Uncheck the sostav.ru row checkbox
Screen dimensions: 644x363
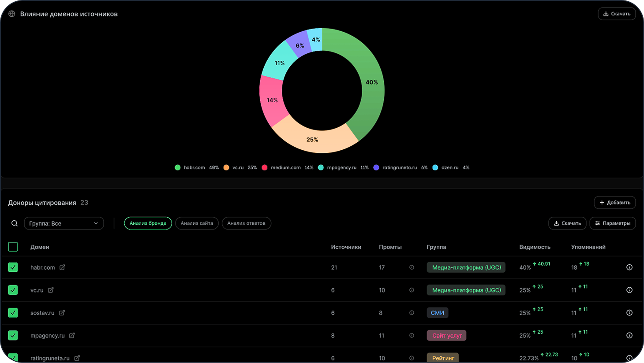13,313
